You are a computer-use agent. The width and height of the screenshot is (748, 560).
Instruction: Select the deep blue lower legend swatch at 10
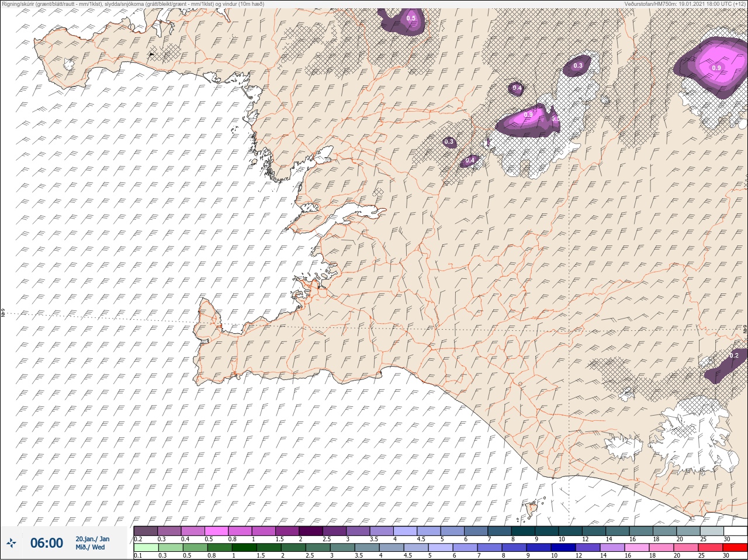click(562, 548)
